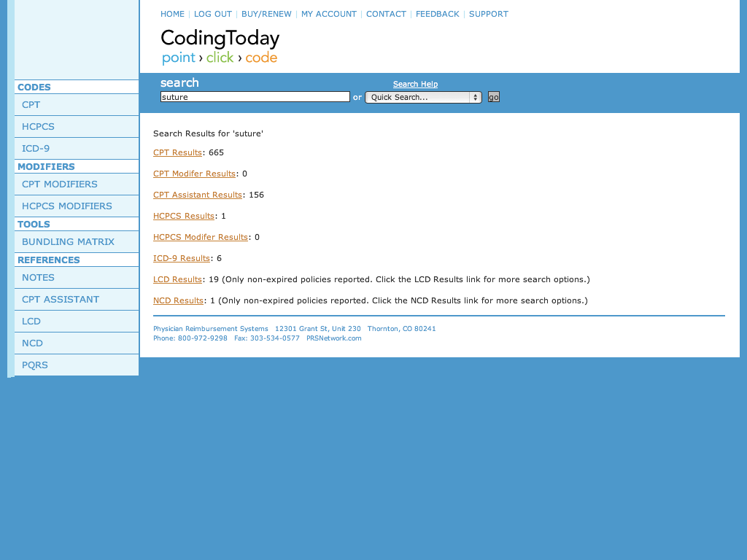The height and width of the screenshot is (560, 747).
Task: Open the BUNDLING MATRIX tool
Action: click(x=77, y=242)
